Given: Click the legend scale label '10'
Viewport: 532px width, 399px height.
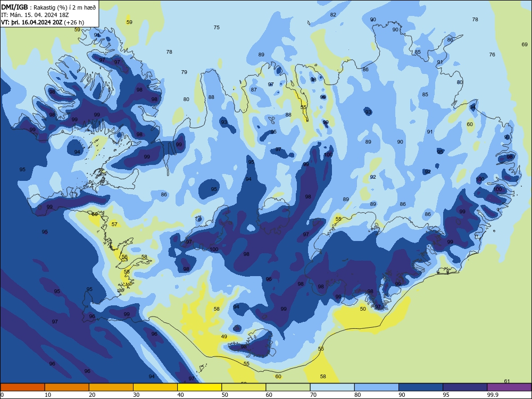Looking at the screenshot, I should point(48,395).
